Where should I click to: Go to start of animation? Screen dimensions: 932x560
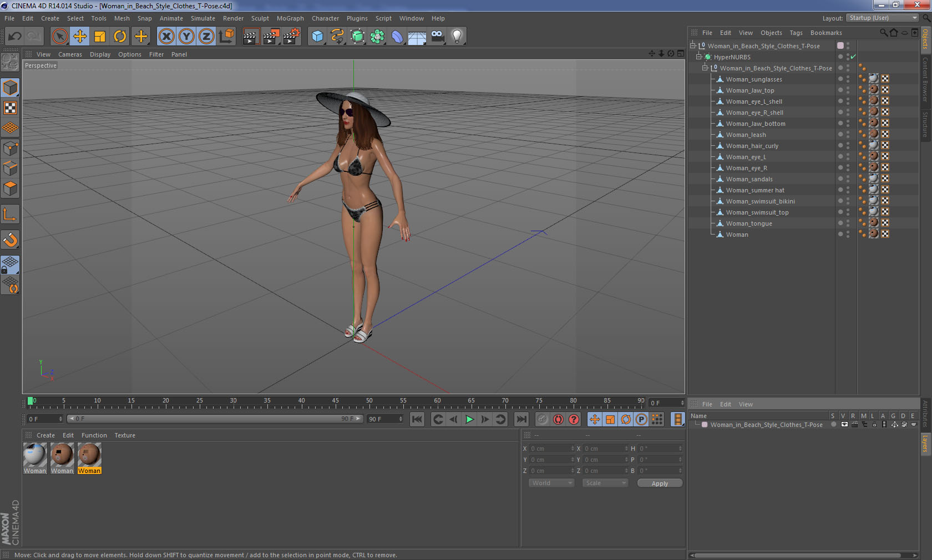click(417, 419)
